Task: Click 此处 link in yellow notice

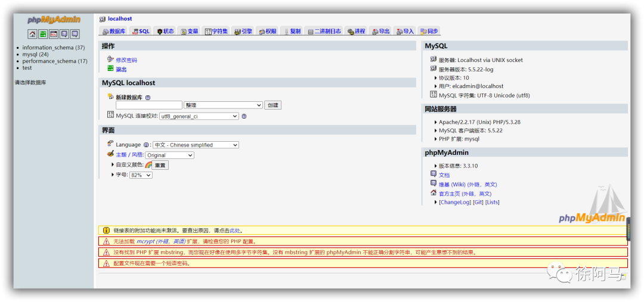Action: pyautogui.click(x=234, y=231)
